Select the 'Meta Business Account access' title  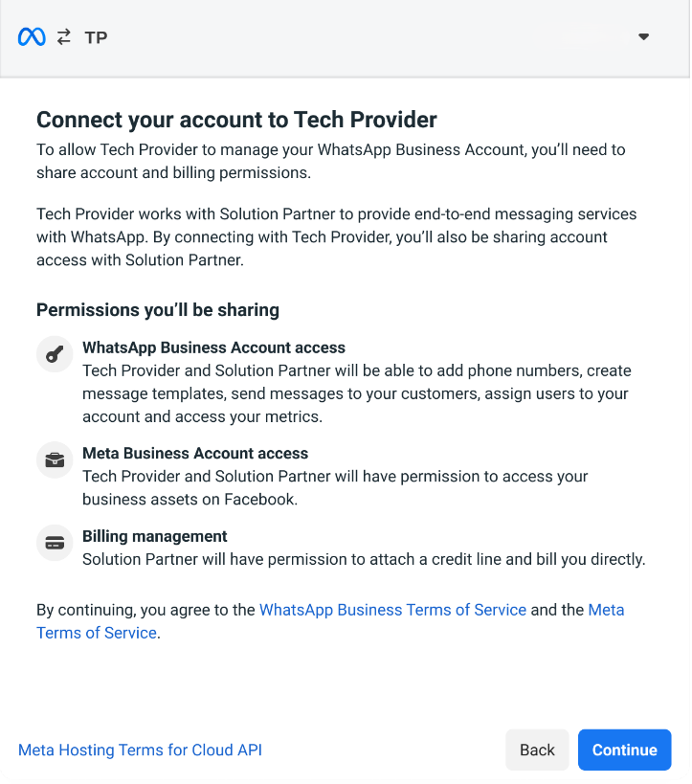pyautogui.click(x=195, y=454)
